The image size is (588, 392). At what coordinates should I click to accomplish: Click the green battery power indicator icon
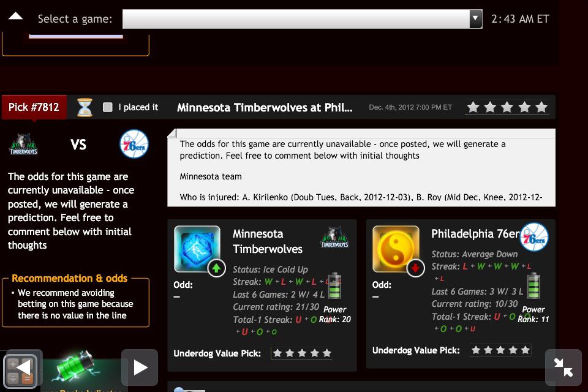(77, 366)
